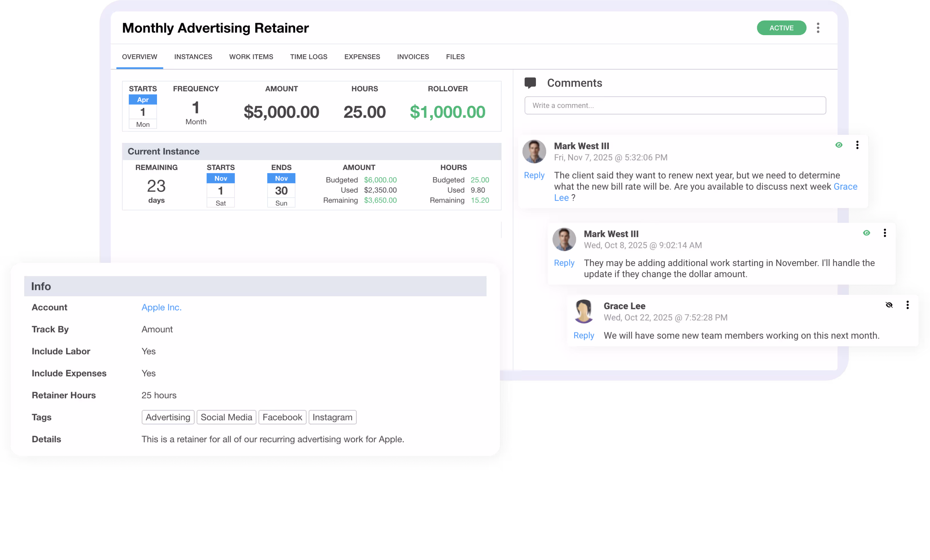Toggle visibility eye on Nov 7 comment

(839, 145)
